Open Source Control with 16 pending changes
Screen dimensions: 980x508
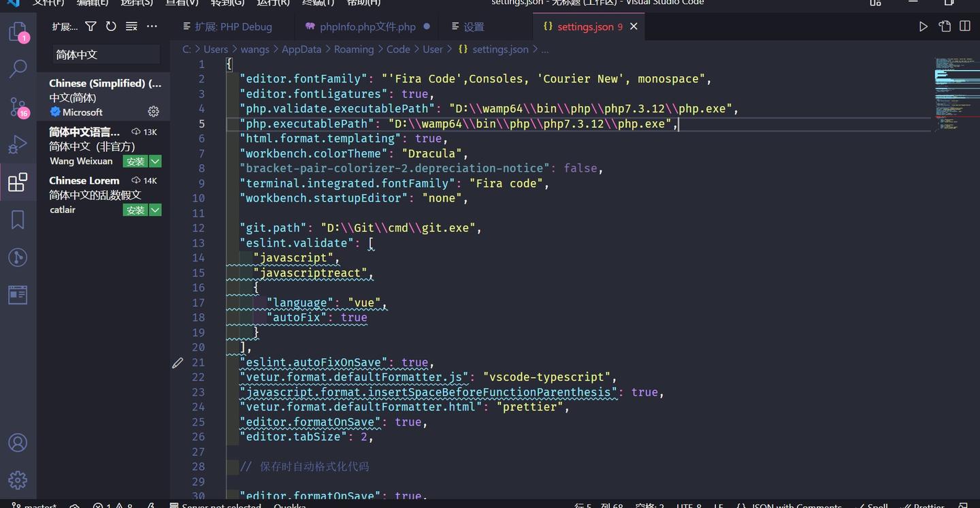18,106
